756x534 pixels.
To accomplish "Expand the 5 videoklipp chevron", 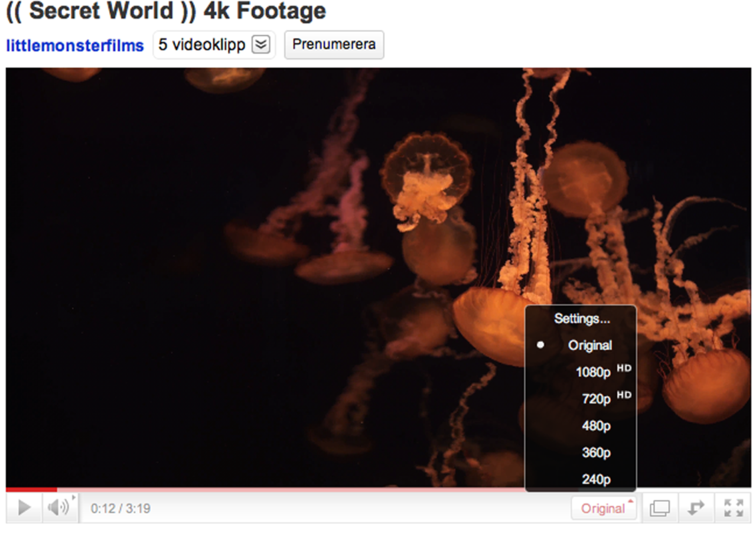I will click(260, 44).
